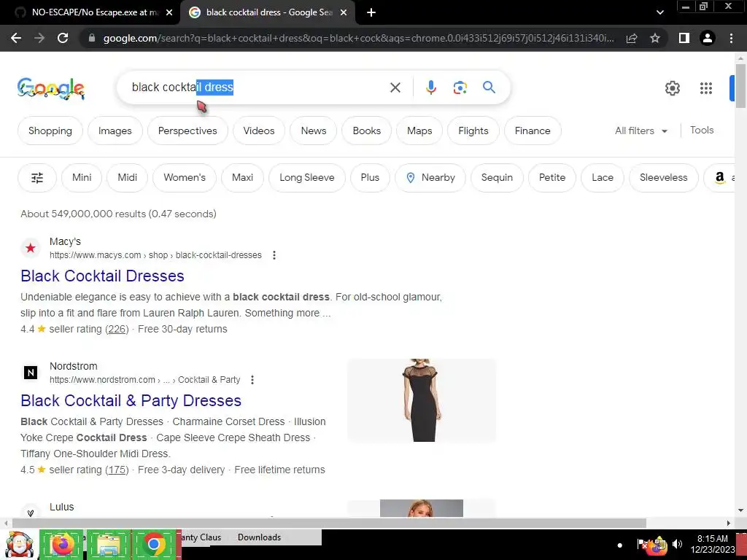
Task: Toggle the Chrome side panel
Action: tap(684, 38)
